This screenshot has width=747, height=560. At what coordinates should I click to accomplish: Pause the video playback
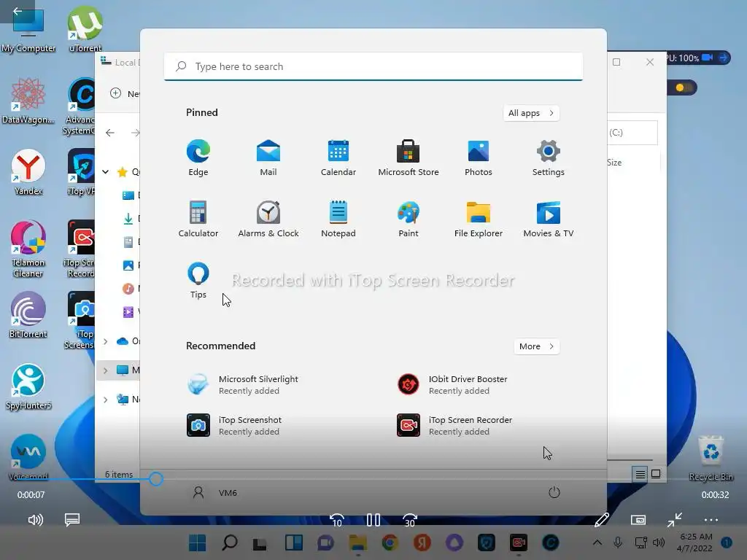point(373,520)
